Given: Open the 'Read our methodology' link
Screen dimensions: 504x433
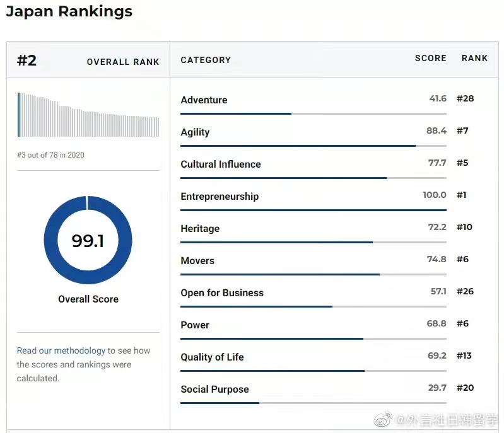Looking at the screenshot, I should click(x=61, y=350).
